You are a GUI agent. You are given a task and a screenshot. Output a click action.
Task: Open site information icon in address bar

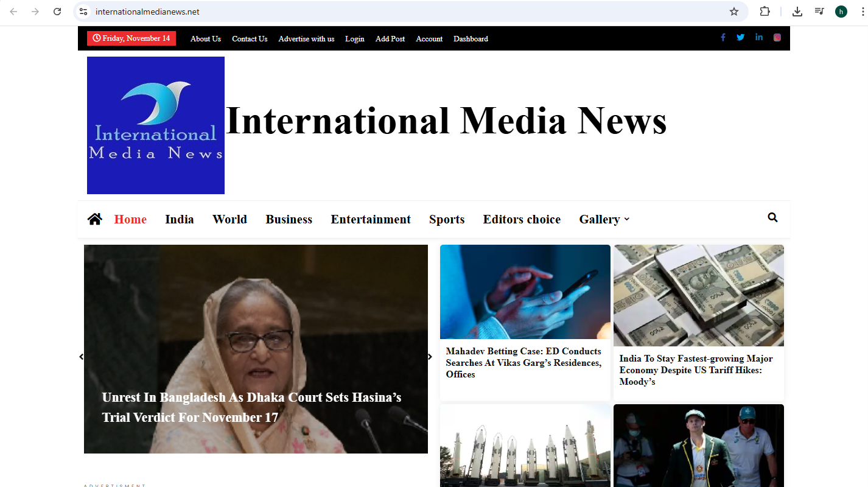83,12
